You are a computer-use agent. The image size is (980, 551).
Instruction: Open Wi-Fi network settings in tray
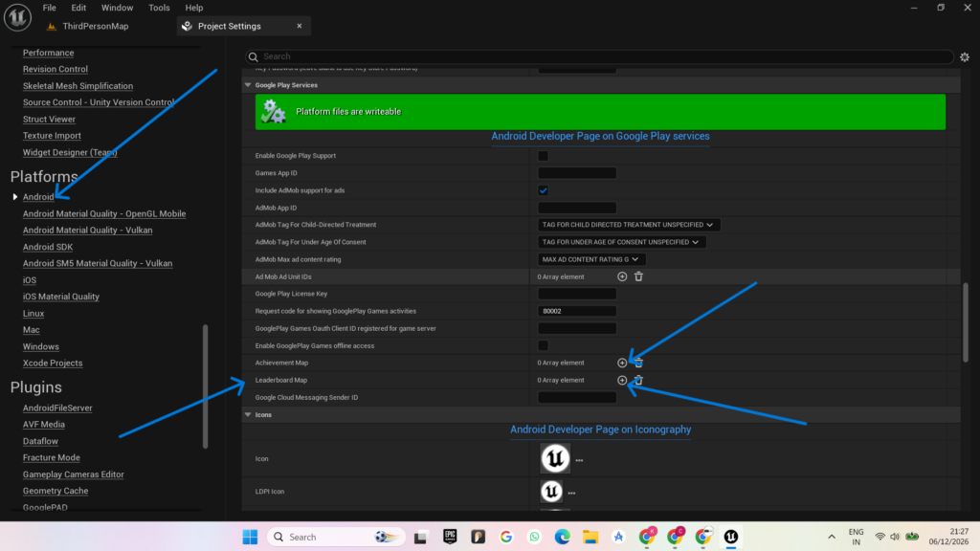[880, 537]
